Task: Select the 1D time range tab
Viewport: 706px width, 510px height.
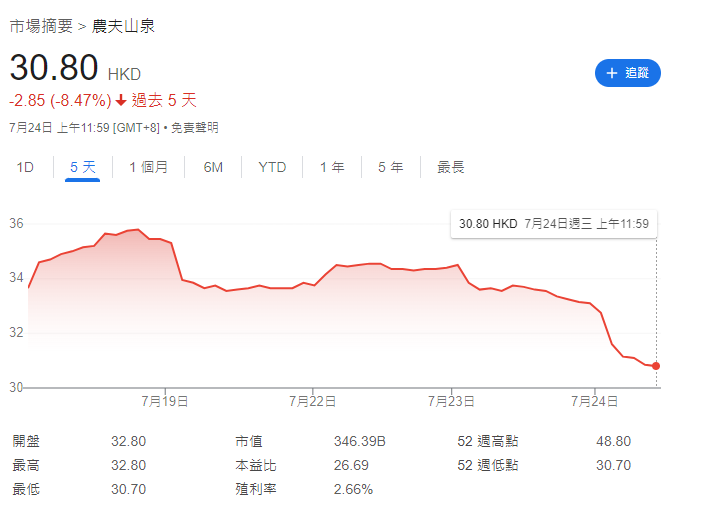Action: click(25, 167)
